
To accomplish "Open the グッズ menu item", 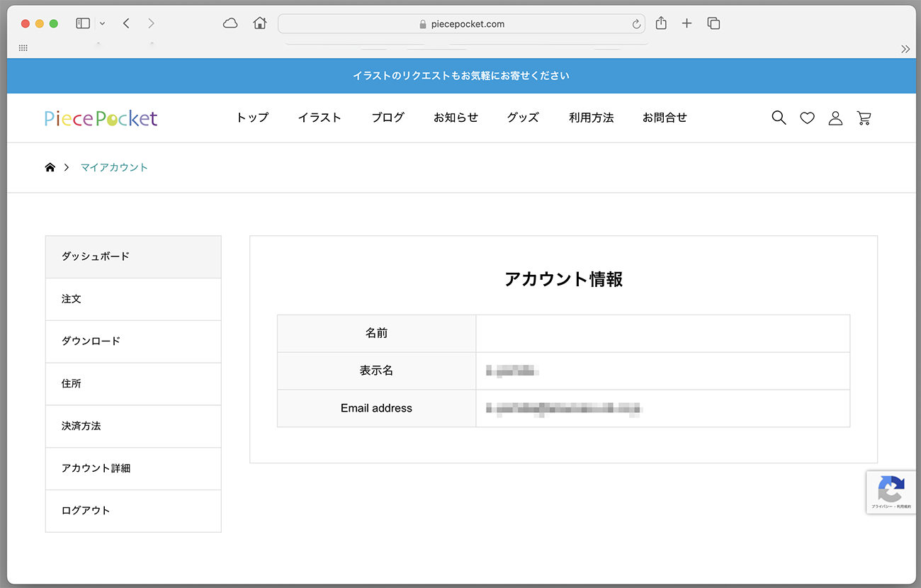I will click(x=523, y=118).
